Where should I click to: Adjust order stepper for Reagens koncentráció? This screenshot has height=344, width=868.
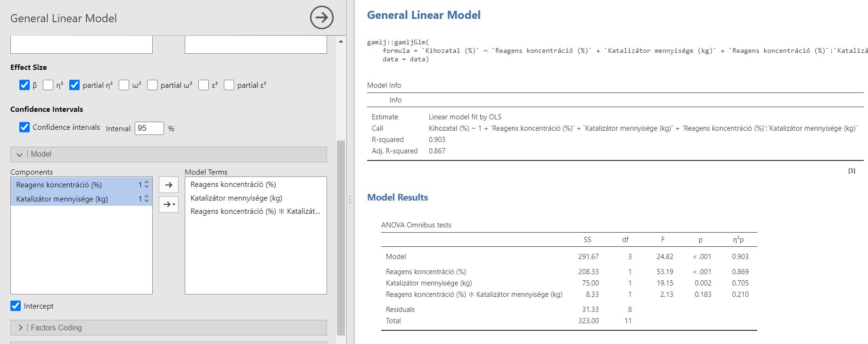click(x=147, y=185)
